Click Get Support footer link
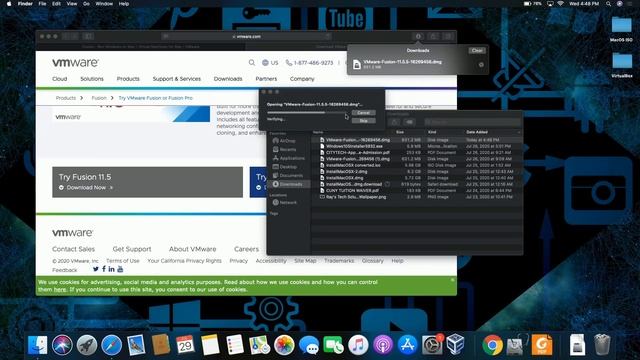The height and width of the screenshot is (360, 640). 132,249
